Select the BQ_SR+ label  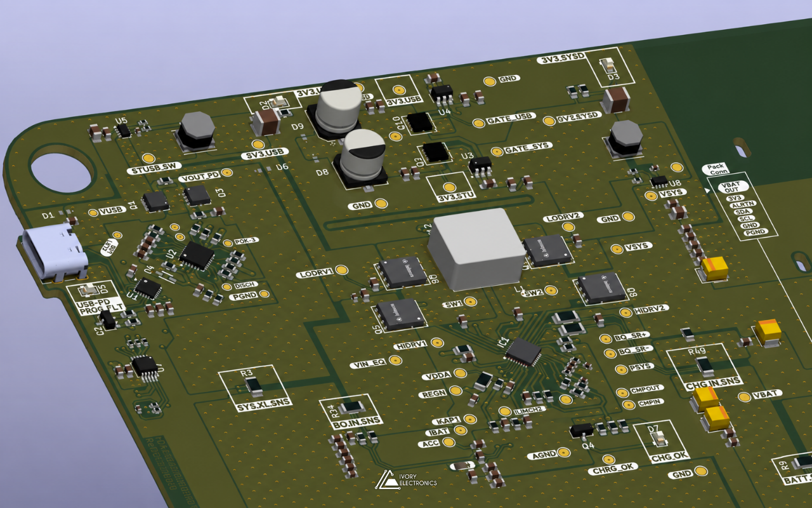pos(633,337)
